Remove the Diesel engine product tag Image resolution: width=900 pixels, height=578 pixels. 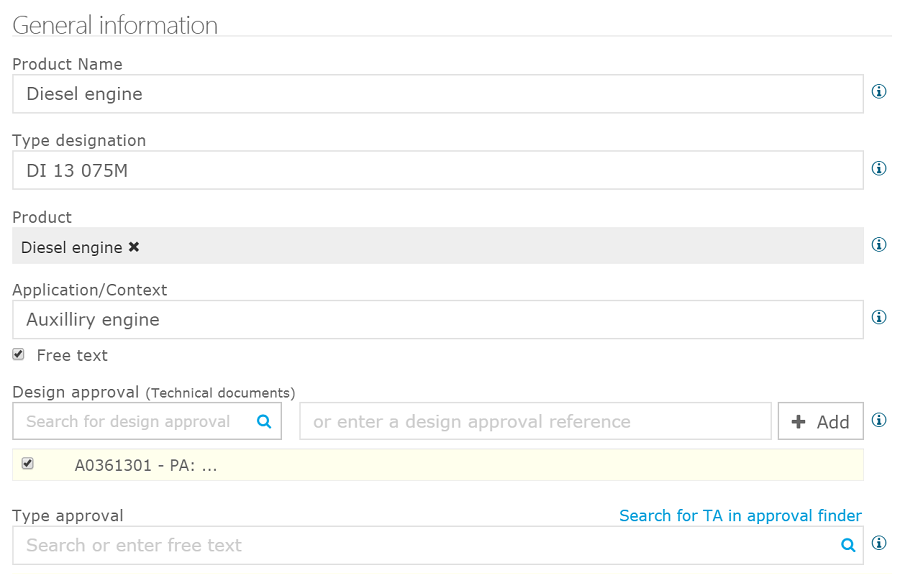coord(134,247)
